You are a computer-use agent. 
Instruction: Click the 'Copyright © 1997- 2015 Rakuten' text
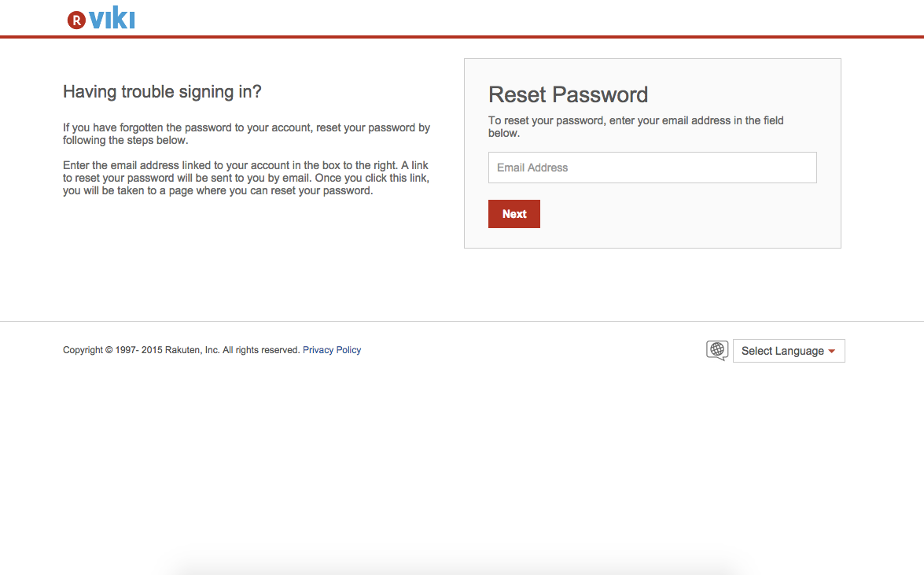131,350
